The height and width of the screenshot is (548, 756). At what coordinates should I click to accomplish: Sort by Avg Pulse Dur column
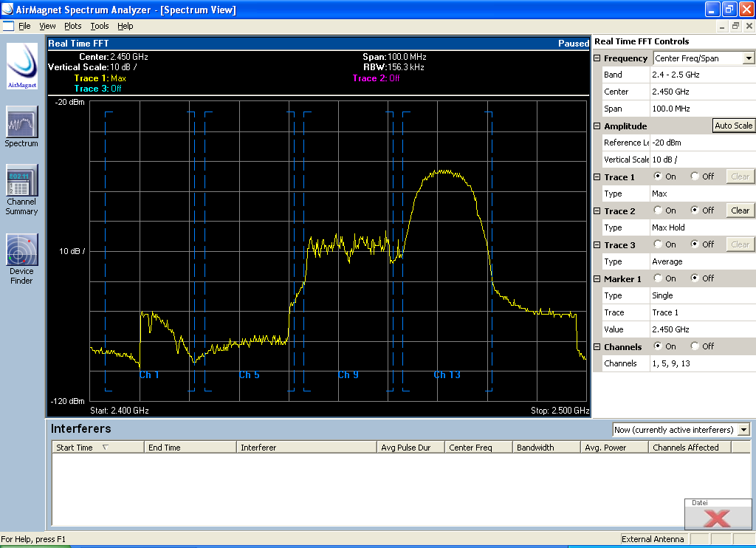410,447
